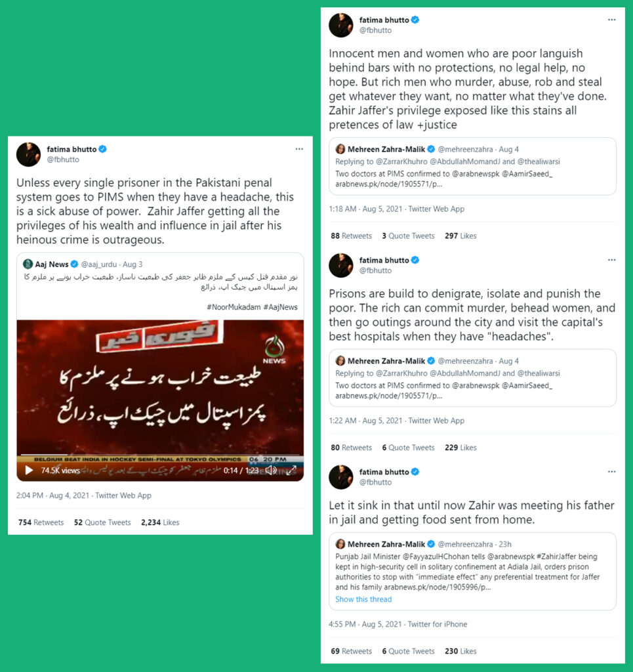Expand Aaj News video to fullscreen
The height and width of the screenshot is (672, 633).
[291, 470]
